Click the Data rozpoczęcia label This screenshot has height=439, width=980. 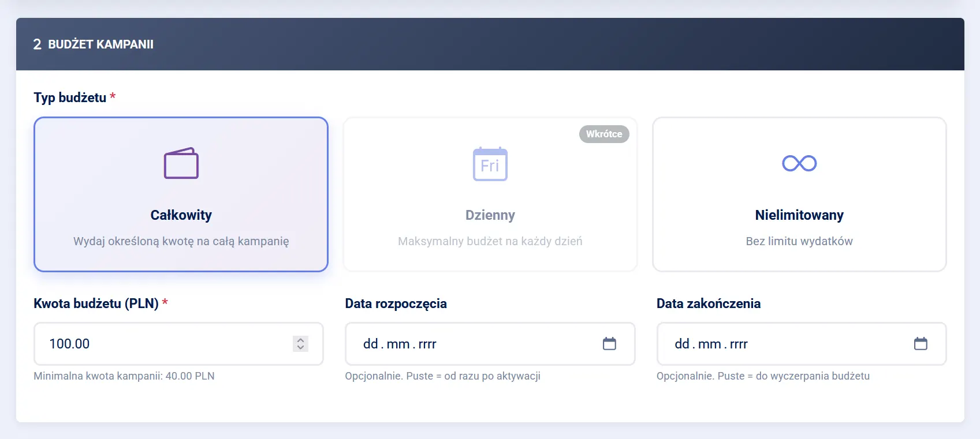pyautogui.click(x=396, y=303)
